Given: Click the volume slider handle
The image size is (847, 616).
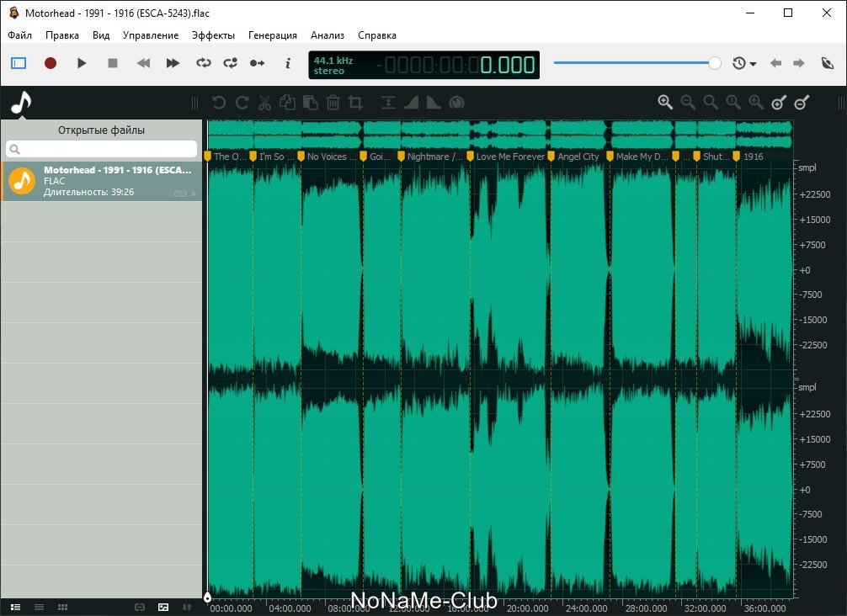Looking at the screenshot, I should 715,63.
